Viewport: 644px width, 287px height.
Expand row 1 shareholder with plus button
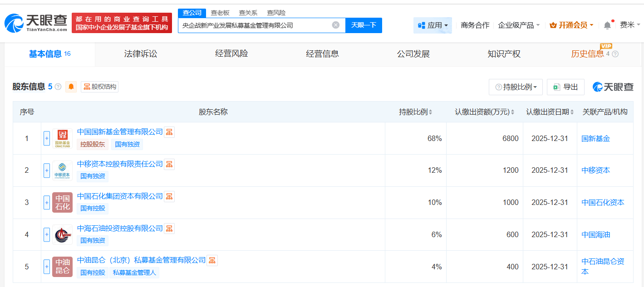tap(47, 138)
